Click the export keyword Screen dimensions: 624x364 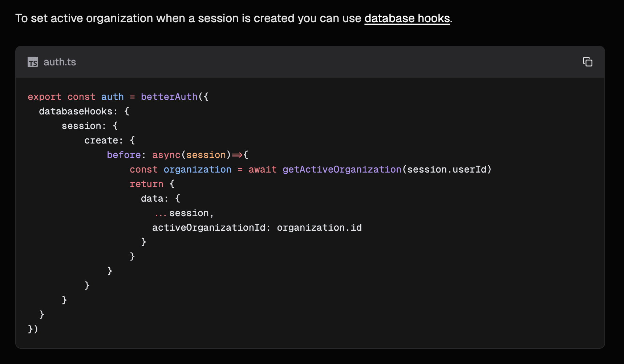pyautogui.click(x=44, y=97)
